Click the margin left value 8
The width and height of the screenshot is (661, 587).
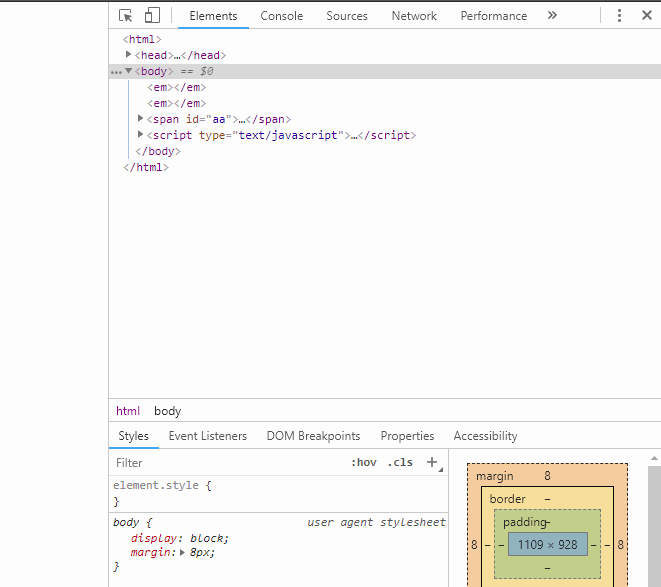click(x=474, y=545)
